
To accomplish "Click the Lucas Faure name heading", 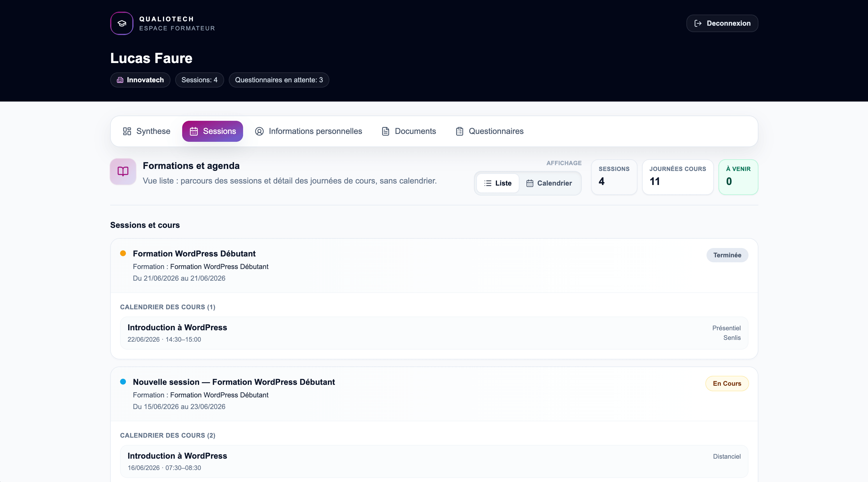I will coord(151,58).
